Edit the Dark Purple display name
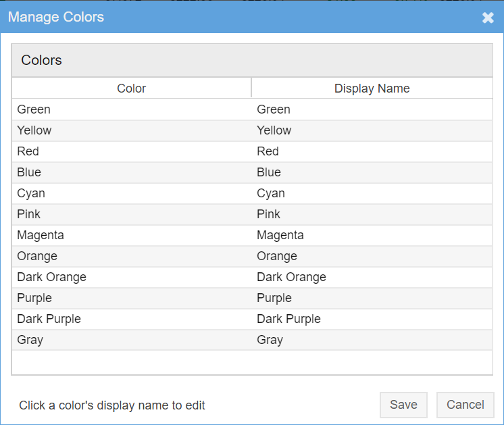This screenshot has height=425, width=504. click(372, 319)
